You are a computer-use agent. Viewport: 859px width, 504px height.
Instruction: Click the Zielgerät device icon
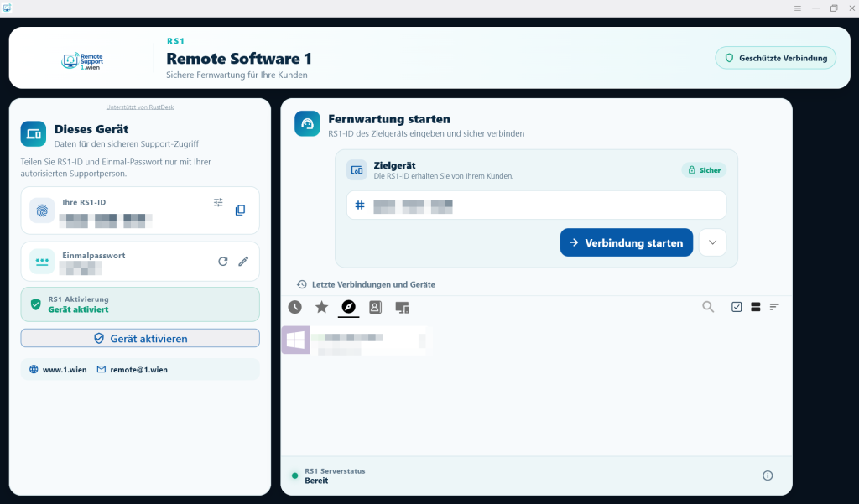(357, 170)
